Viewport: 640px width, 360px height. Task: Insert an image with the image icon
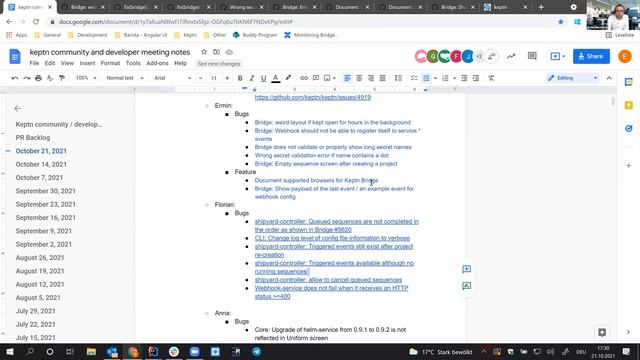click(327, 78)
